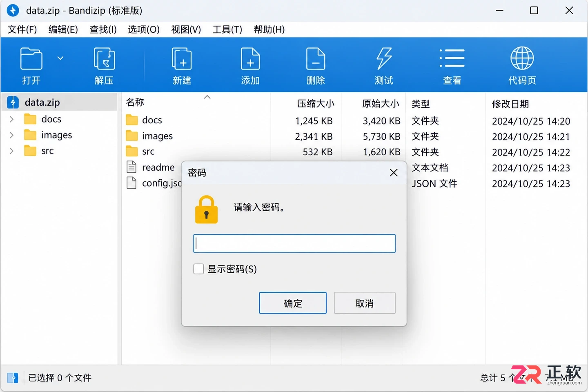The height and width of the screenshot is (392, 588).
Task: Click the Test (测试) archive icon
Action: click(x=384, y=59)
